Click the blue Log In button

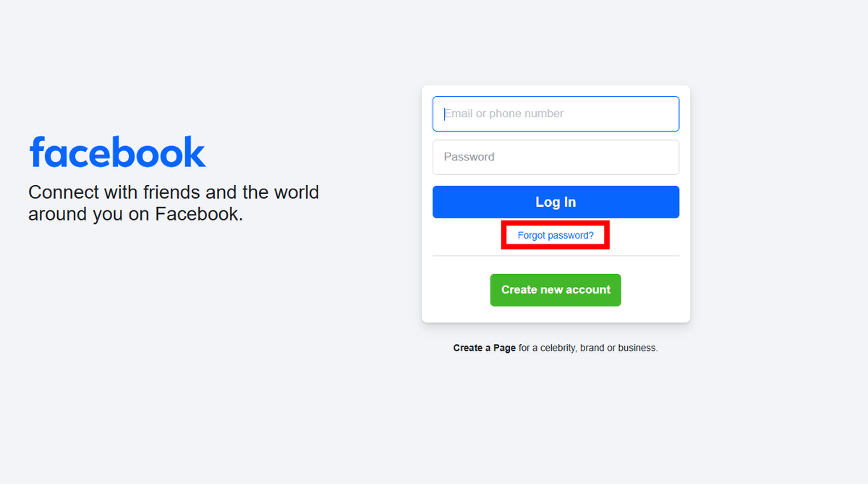(x=555, y=202)
